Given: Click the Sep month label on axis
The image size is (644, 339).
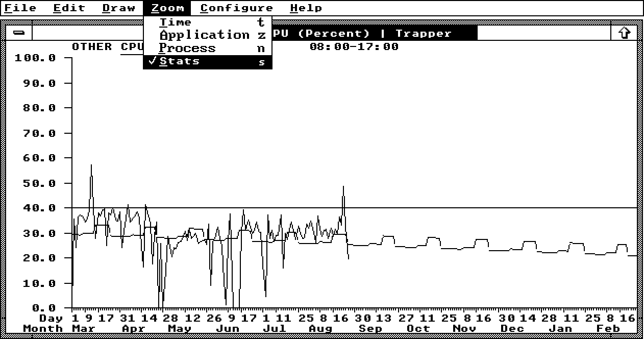Looking at the screenshot, I should [370, 329].
